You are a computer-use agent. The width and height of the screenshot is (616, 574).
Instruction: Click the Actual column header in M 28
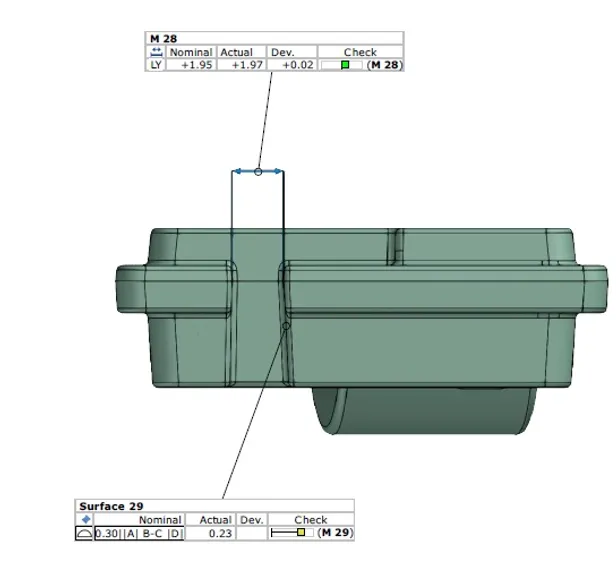237,52
